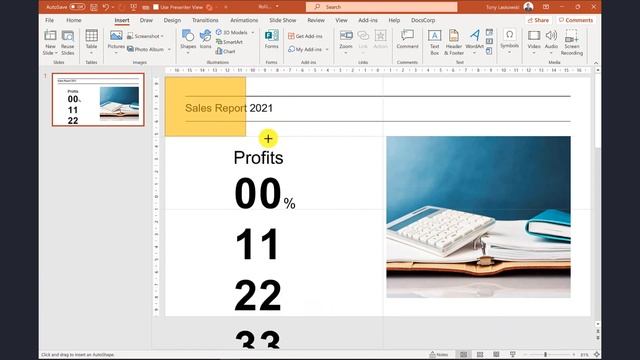Click the Share button
Viewport: 640px width, 360px height.
point(538,20)
